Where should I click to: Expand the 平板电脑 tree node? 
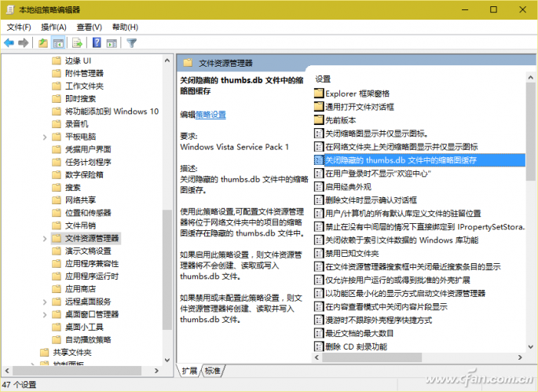point(45,137)
